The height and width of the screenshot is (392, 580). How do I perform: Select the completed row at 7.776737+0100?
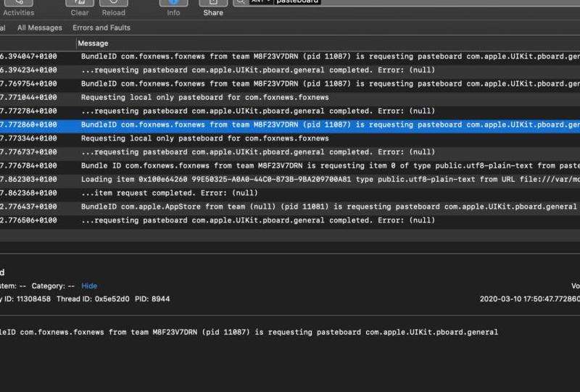point(290,152)
